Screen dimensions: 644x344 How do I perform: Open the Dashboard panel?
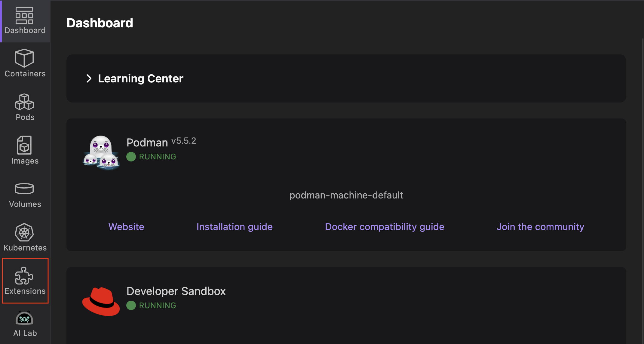[x=25, y=21]
